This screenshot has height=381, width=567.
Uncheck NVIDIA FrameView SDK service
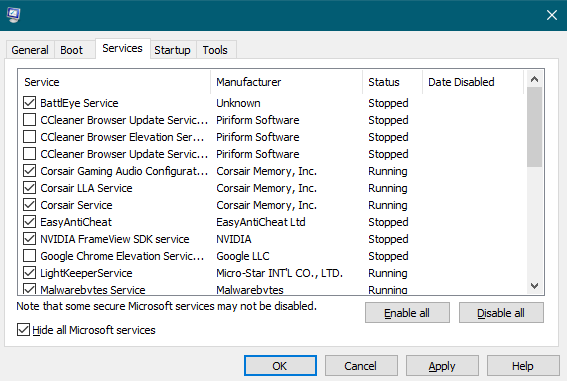tap(29, 239)
